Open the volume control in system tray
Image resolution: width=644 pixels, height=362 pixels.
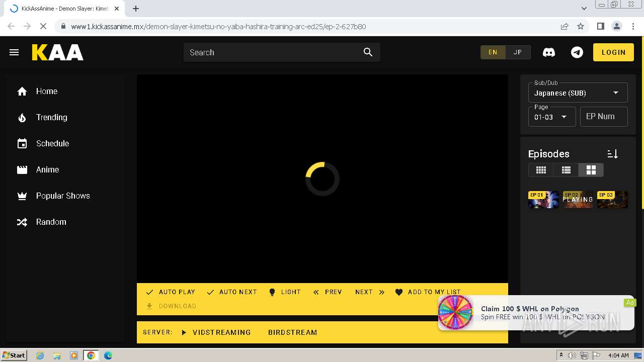pyautogui.click(x=572, y=355)
